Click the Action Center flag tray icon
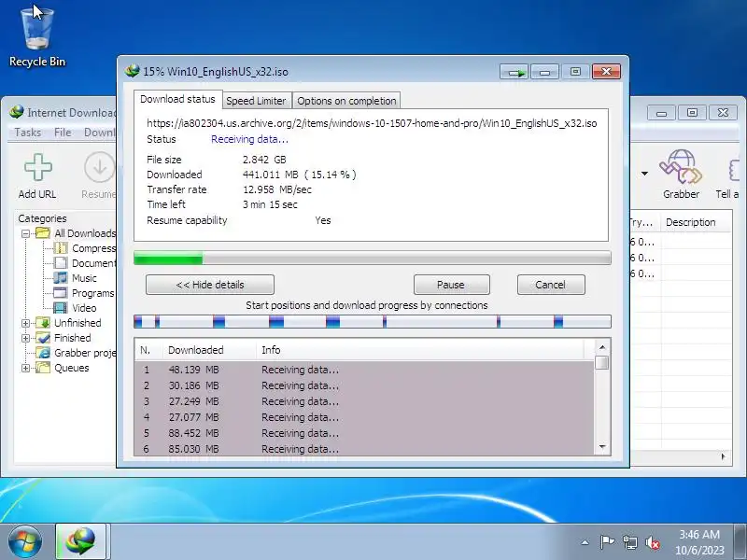The height and width of the screenshot is (560, 747). point(607,542)
